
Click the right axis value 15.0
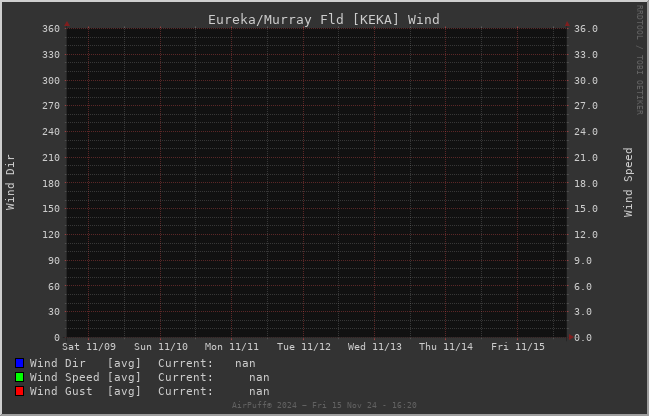coord(586,209)
